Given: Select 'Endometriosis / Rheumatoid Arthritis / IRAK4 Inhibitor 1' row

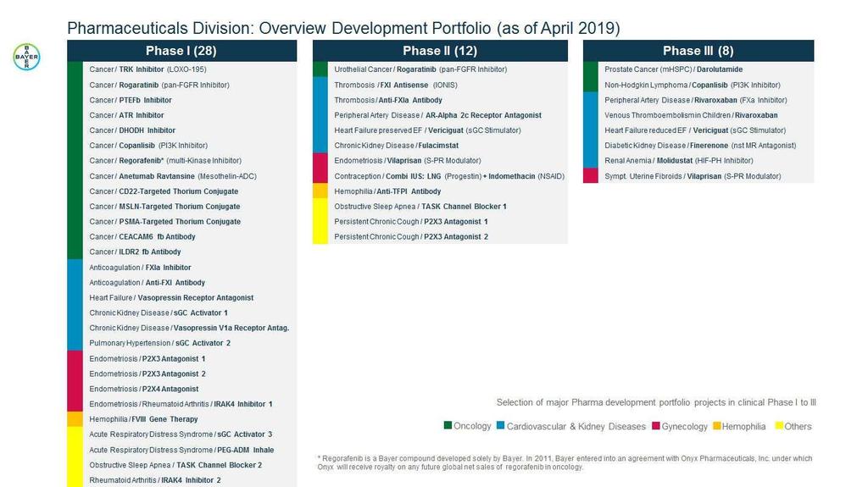Looking at the screenshot, I should [181, 404].
